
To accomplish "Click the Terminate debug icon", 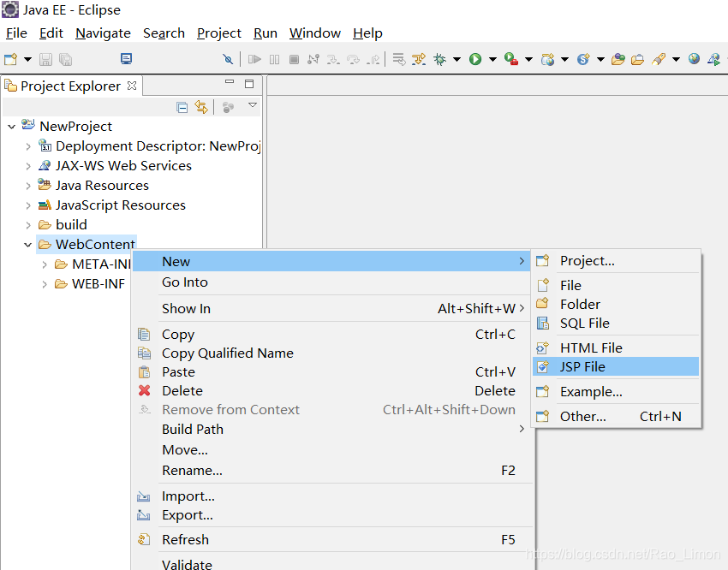I will (294, 59).
